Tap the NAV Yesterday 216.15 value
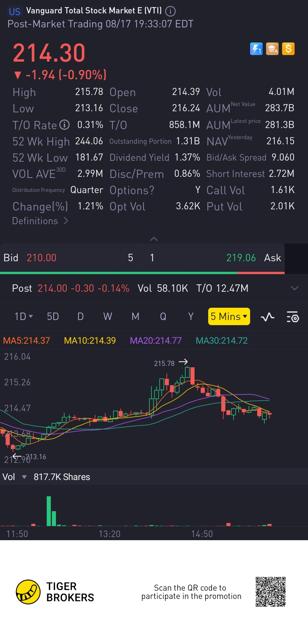308x644 pixels. tap(280, 141)
